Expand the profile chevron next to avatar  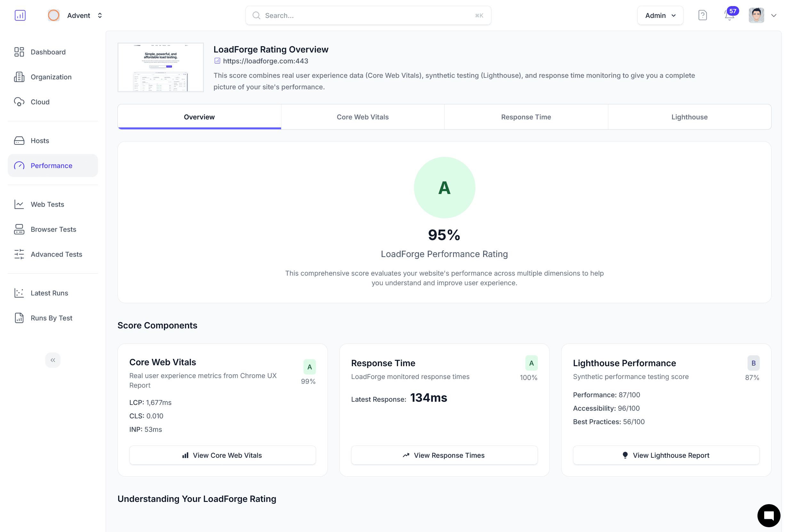[x=774, y=15]
